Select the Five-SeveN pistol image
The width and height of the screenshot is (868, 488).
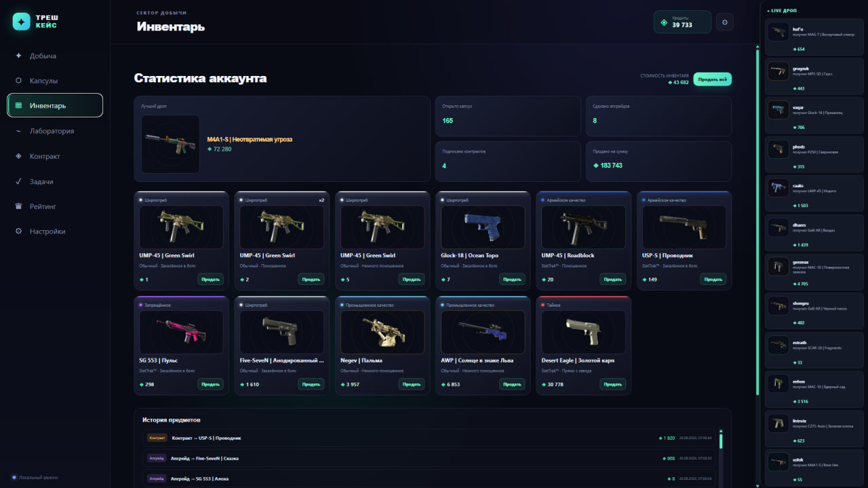pyautogui.click(x=281, y=332)
